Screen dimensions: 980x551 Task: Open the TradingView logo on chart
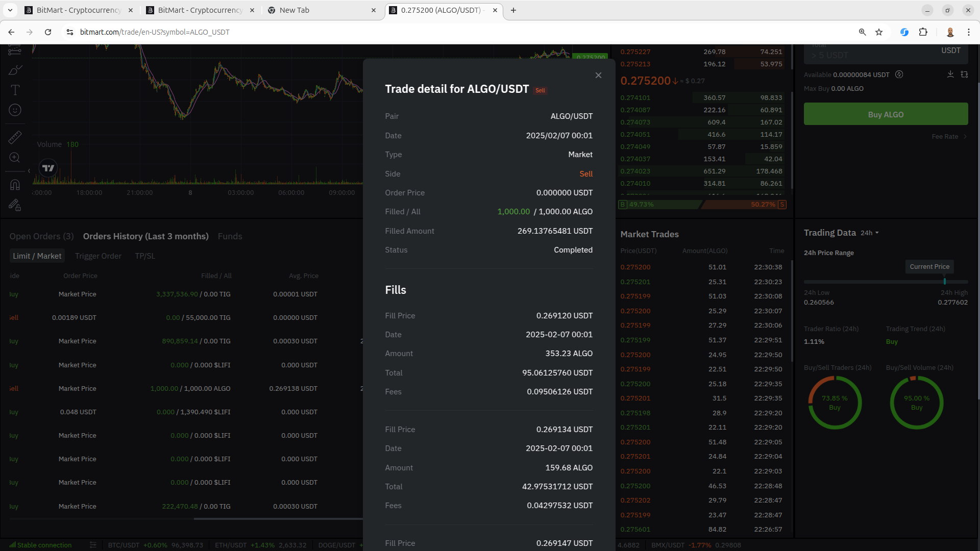[x=48, y=168]
